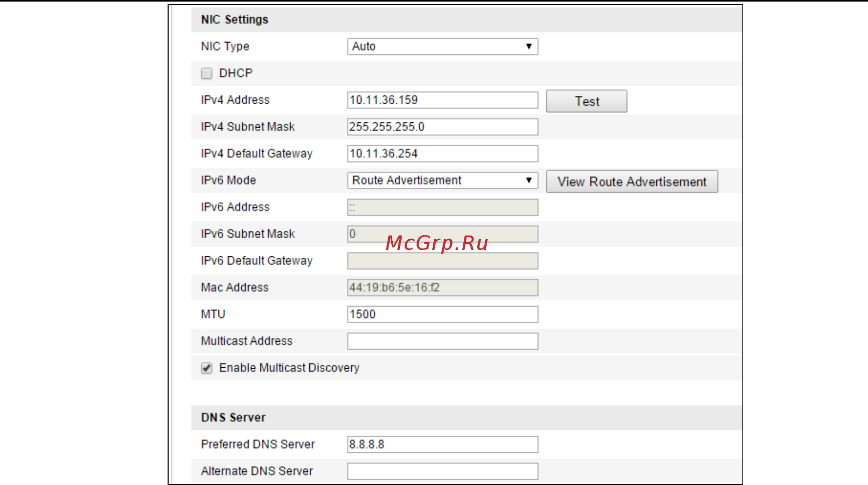This screenshot has width=868, height=485.
Task: Click View Route Advertisement button
Action: [632, 182]
